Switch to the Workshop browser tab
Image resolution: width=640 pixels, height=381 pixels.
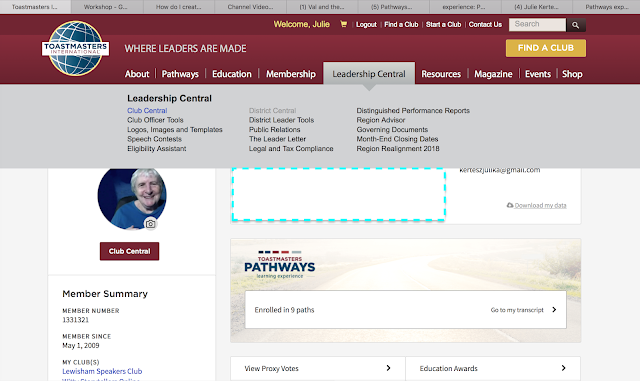coord(107,7)
